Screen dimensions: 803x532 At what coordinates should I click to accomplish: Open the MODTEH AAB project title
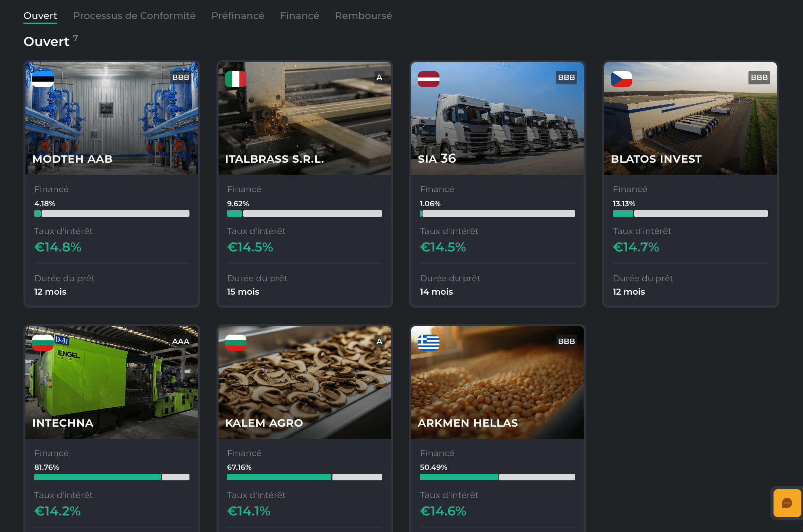coord(72,159)
